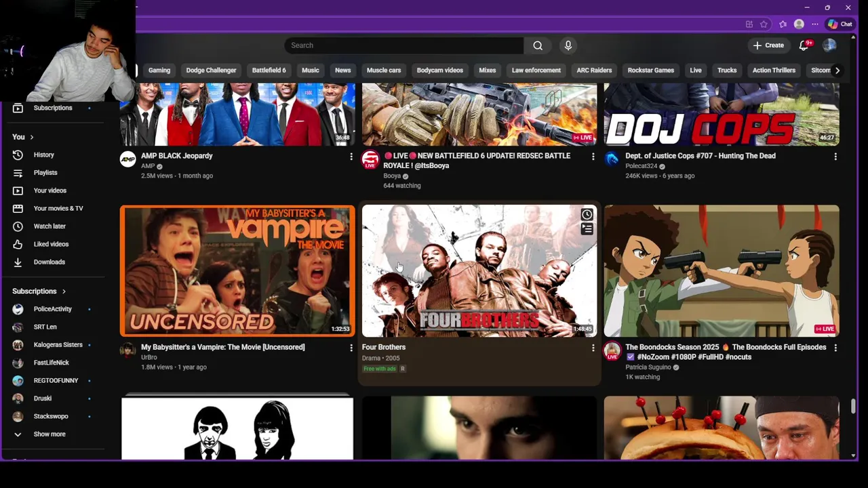Viewport: 868px width, 488px height.
Task: Open Liked videos list
Action: pyautogui.click(x=51, y=244)
